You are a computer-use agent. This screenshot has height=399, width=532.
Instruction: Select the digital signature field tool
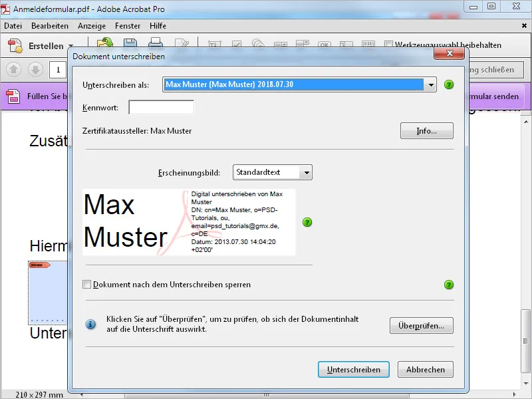pyautogui.click(x=346, y=45)
